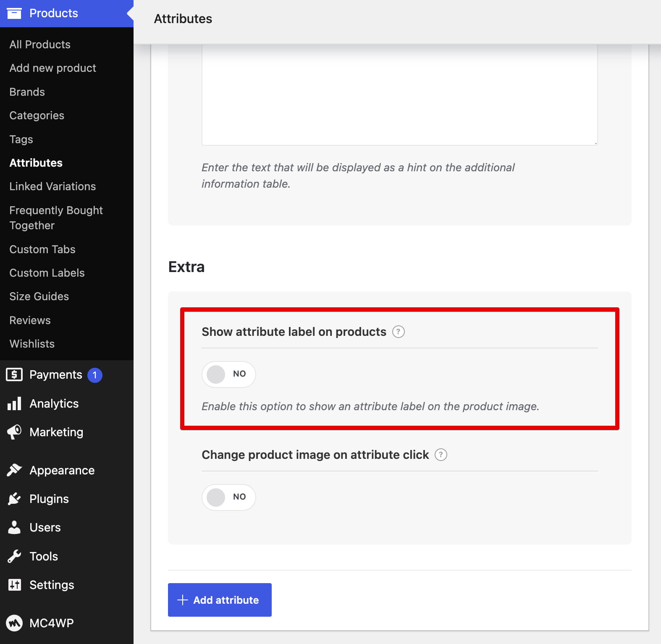
Task: Toggle Change product image on attribute click
Action: (229, 497)
